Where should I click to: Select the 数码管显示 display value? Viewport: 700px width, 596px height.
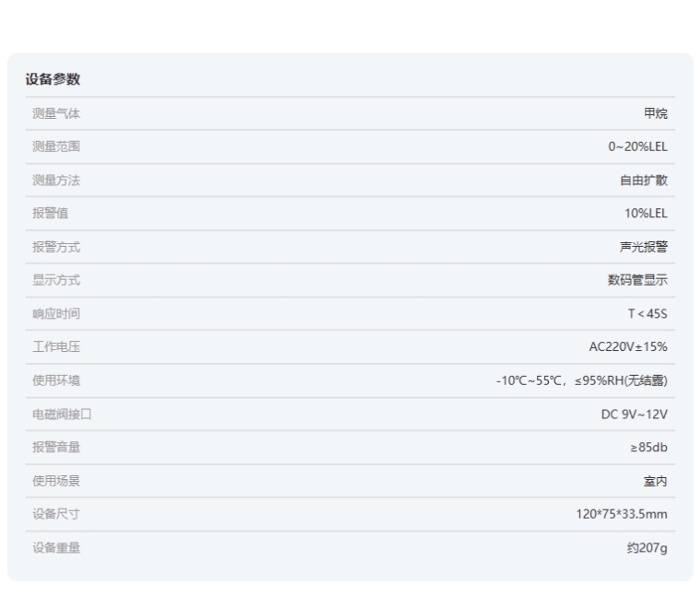click(637, 280)
